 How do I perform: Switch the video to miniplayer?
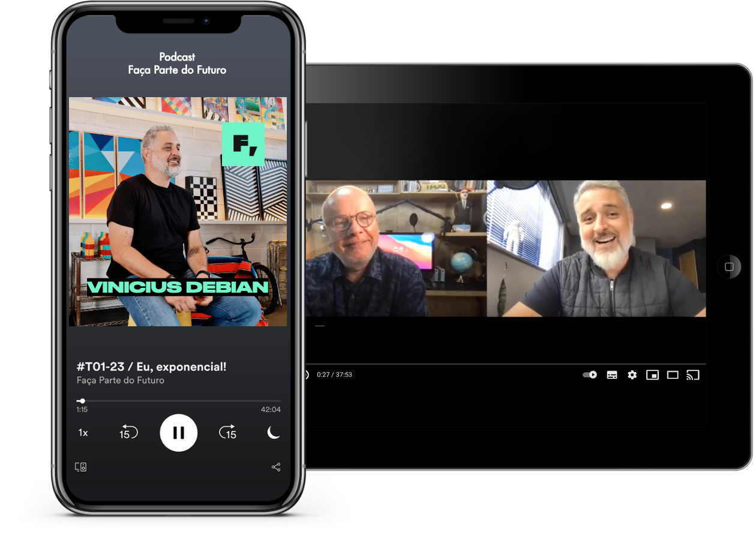(652, 375)
